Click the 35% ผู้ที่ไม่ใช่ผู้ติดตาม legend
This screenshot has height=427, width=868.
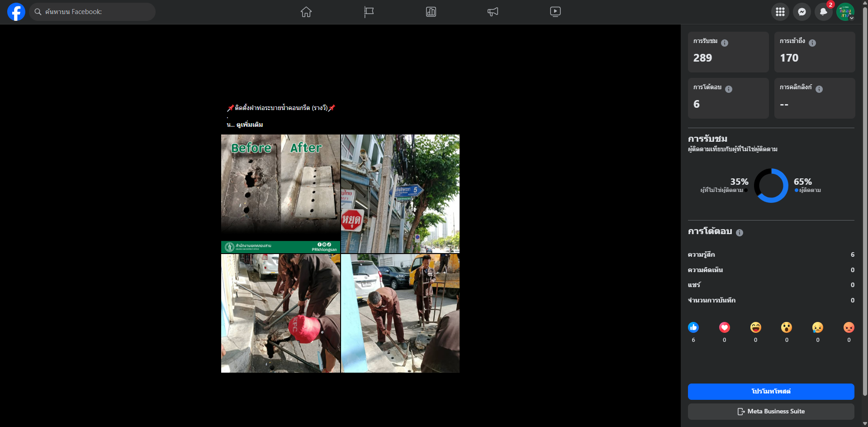[x=724, y=185]
